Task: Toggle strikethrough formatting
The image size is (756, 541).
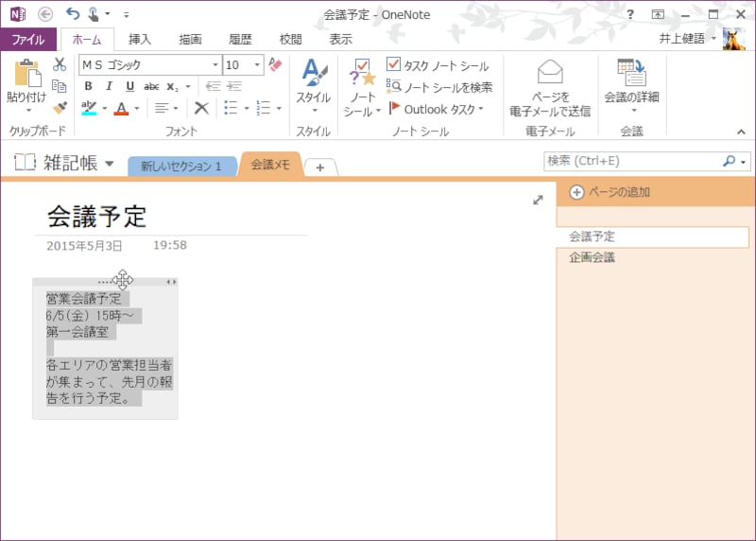Action: click(x=151, y=87)
